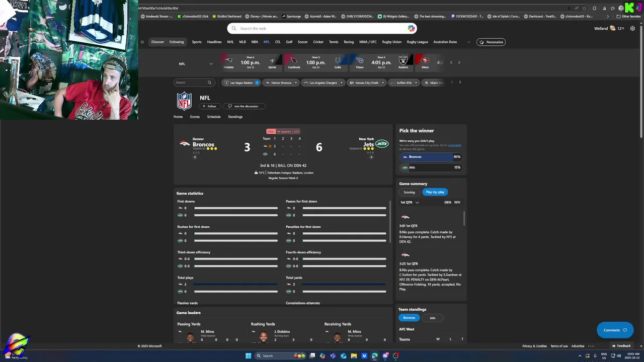The image size is (644, 362).
Task: Open Microsoft Edge from the taskbar
Action: pos(374,356)
